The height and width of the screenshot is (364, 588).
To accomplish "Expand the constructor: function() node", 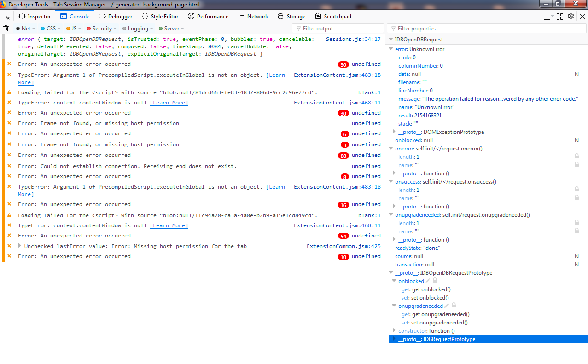I will [x=394, y=330].
